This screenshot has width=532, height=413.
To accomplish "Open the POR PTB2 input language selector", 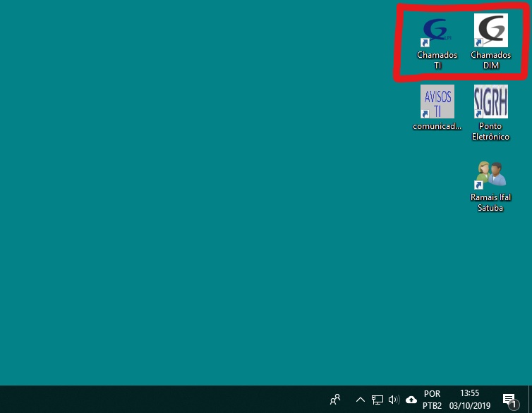I will click(433, 400).
